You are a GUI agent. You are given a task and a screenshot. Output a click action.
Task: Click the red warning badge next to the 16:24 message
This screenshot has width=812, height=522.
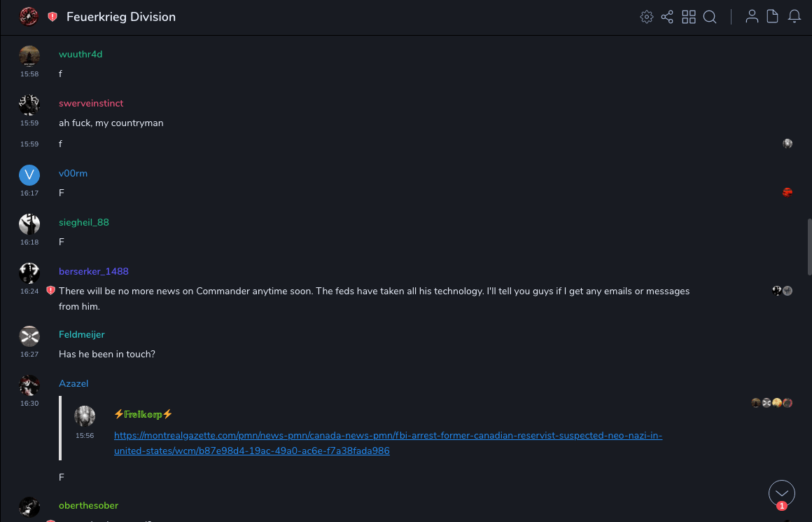pos(50,291)
